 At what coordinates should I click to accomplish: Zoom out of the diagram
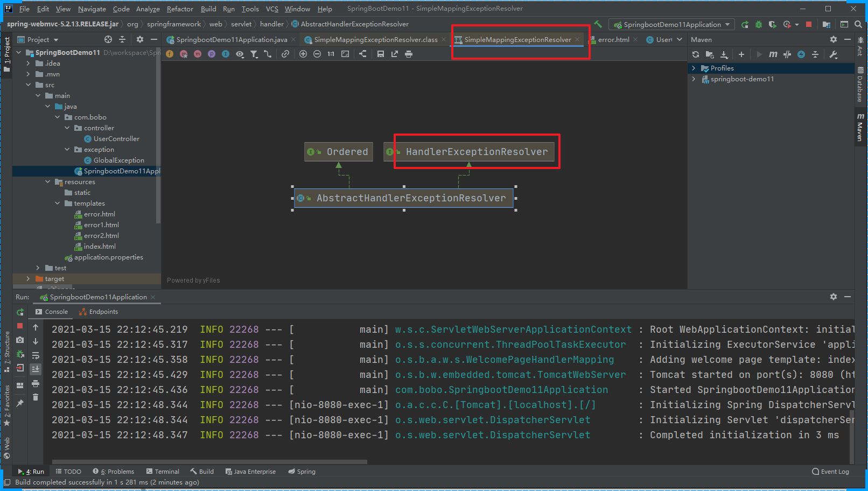pos(317,54)
